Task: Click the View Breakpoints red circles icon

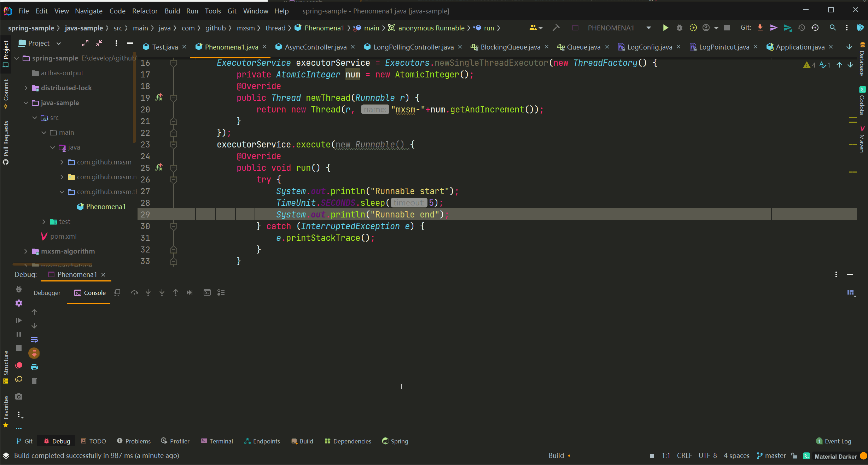Action: pyautogui.click(x=19, y=365)
